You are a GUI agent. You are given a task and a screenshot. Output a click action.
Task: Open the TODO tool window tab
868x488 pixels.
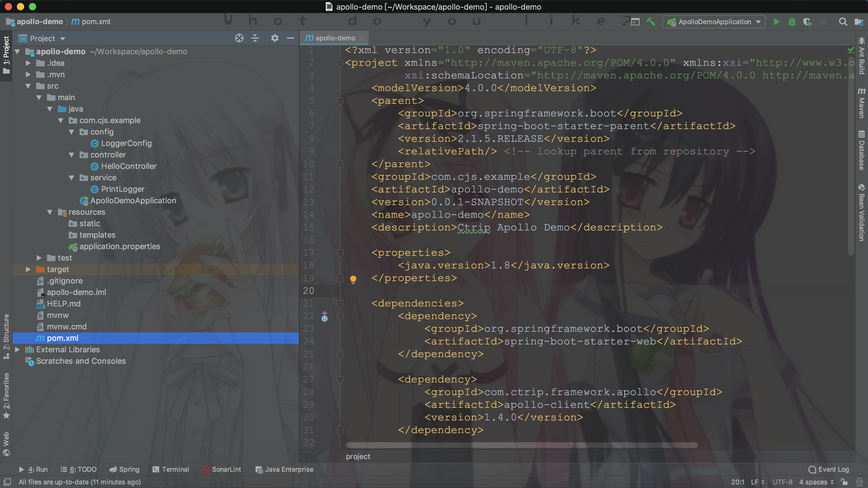(x=78, y=470)
